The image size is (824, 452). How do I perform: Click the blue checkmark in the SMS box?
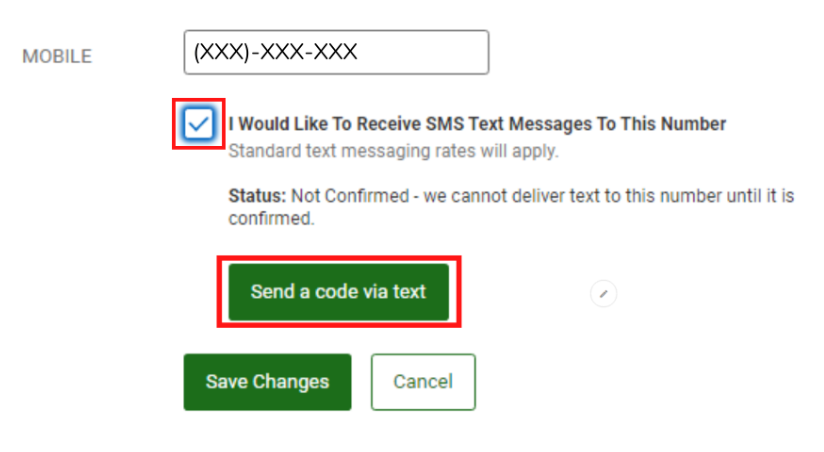coord(199,125)
